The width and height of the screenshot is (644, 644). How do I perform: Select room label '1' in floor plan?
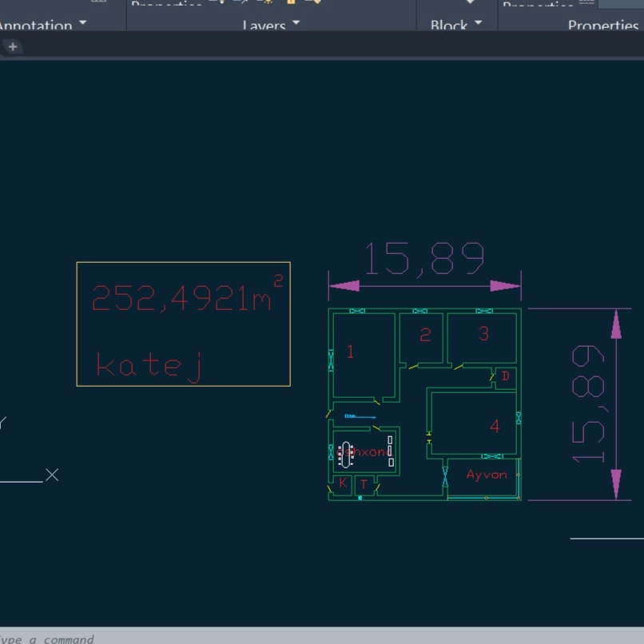point(350,352)
